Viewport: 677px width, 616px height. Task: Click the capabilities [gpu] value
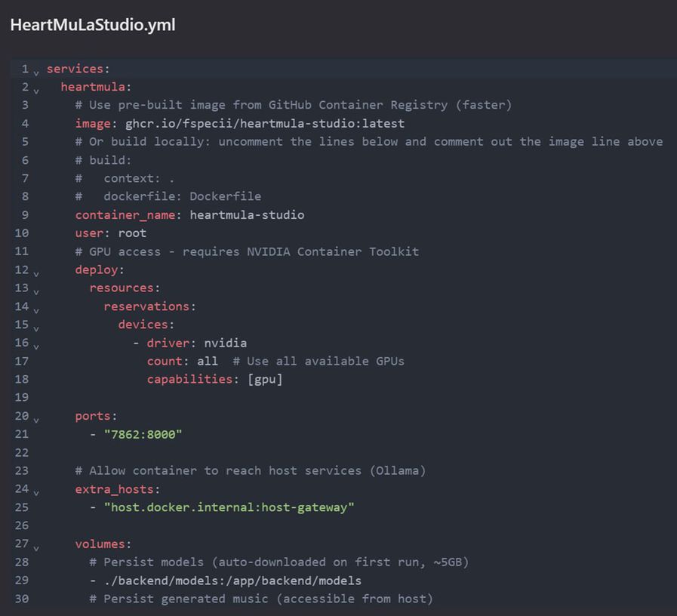coord(265,379)
